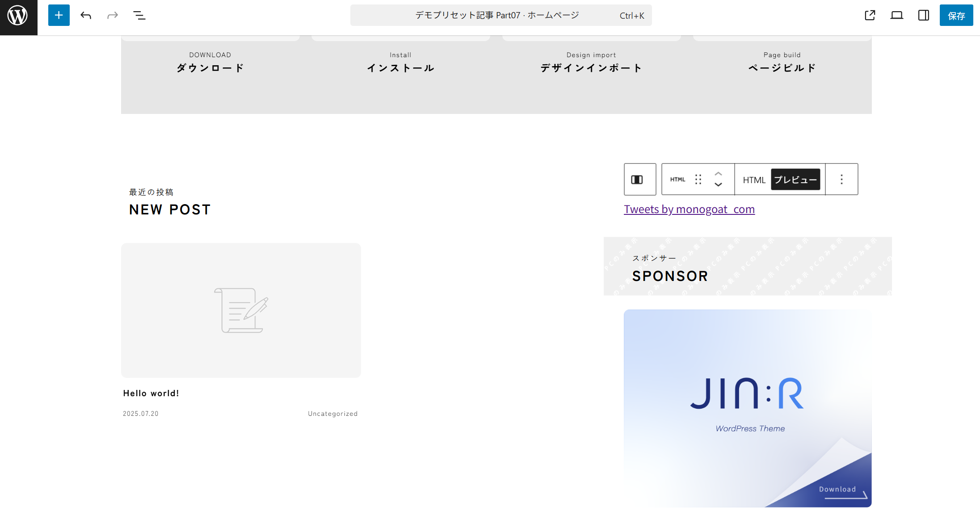Screen dimensions: 980x511
Task: Open the Tweets by monogoat_com link
Action: pyautogui.click(x=689, y=209)
